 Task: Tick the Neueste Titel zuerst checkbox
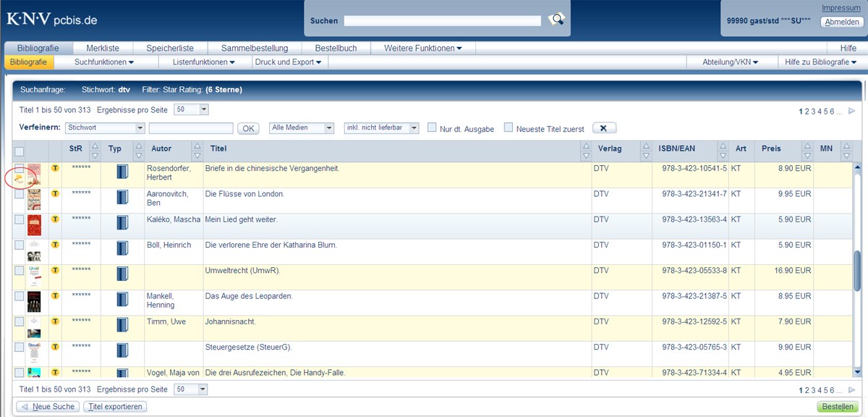(509, 127)
